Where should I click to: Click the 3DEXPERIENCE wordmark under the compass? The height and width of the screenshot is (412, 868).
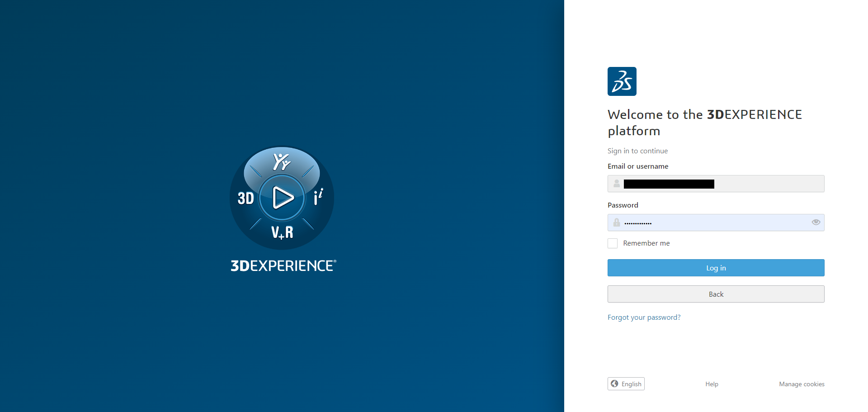(x=283, y=265)
